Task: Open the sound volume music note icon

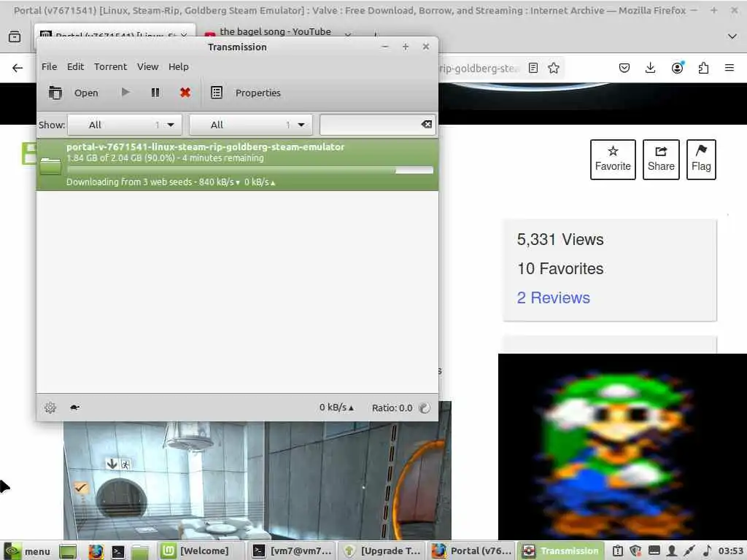Action: 707,551
